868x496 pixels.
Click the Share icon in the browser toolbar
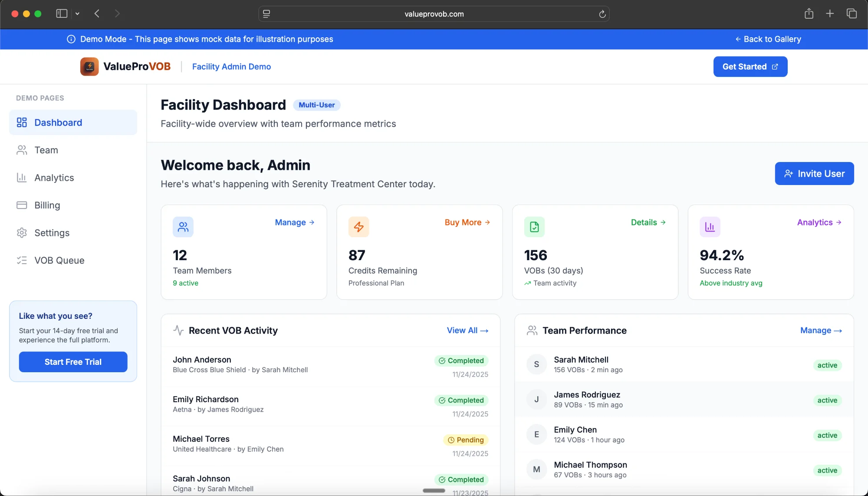tap(809, 13)
